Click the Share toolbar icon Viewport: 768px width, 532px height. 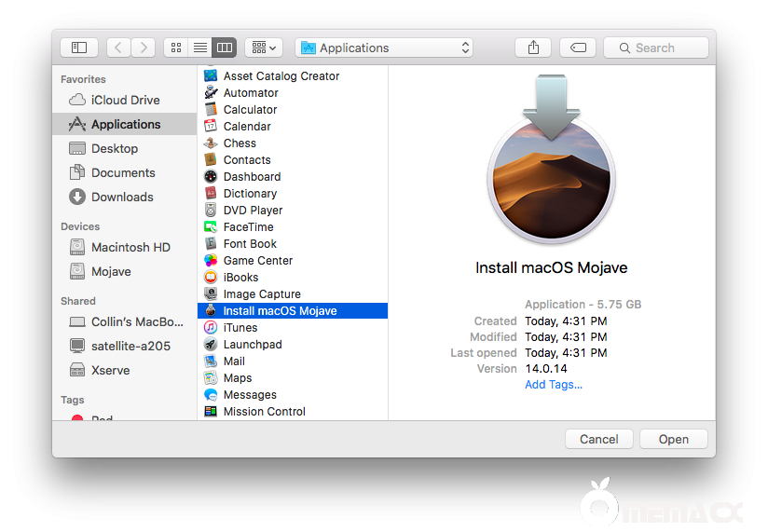pyautogui.click(x=533, y=48)
